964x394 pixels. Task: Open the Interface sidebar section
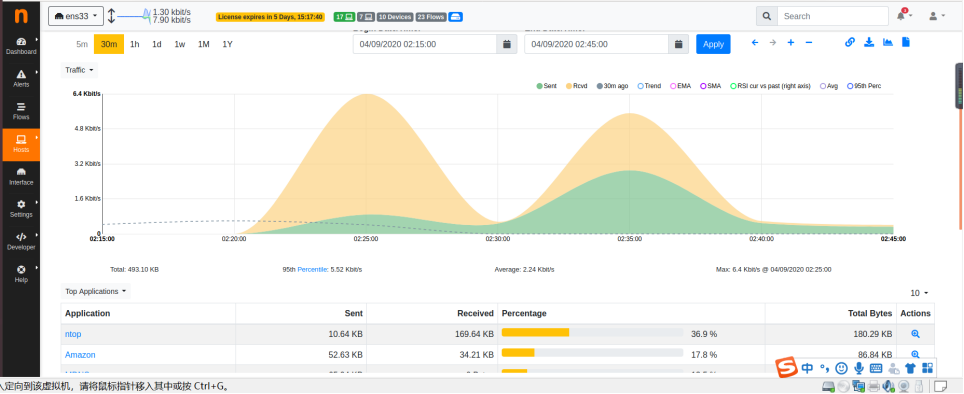pyautogui.click(x=21, y=177)
